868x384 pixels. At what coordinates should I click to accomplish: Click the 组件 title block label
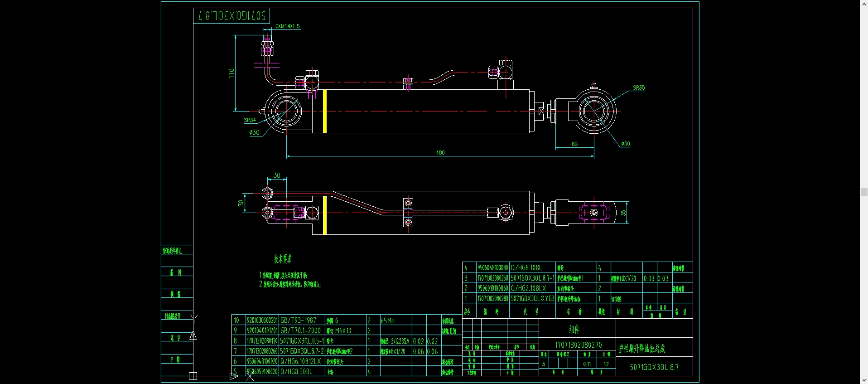click(x=574, y=330)
